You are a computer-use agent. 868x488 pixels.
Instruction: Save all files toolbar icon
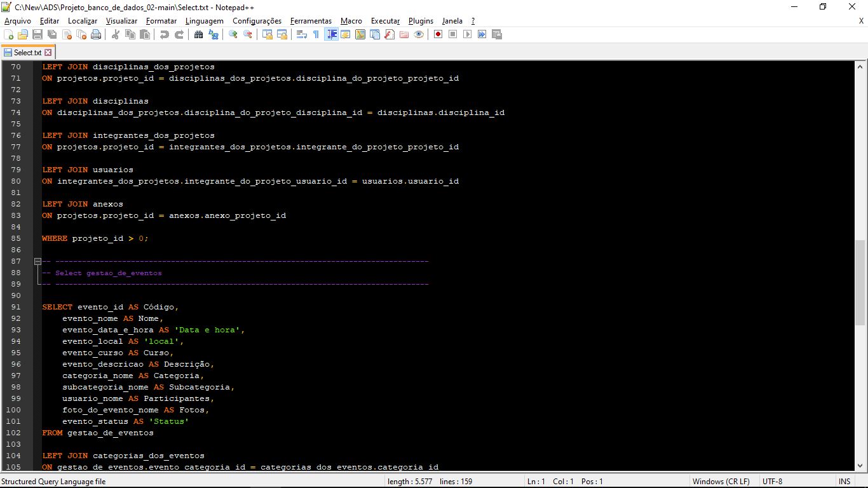coord(51,34)
